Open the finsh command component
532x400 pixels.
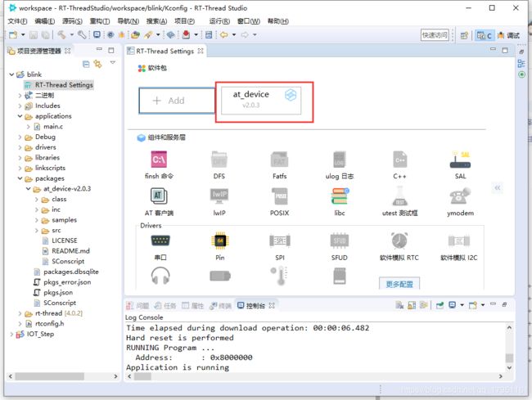point(159,160)
